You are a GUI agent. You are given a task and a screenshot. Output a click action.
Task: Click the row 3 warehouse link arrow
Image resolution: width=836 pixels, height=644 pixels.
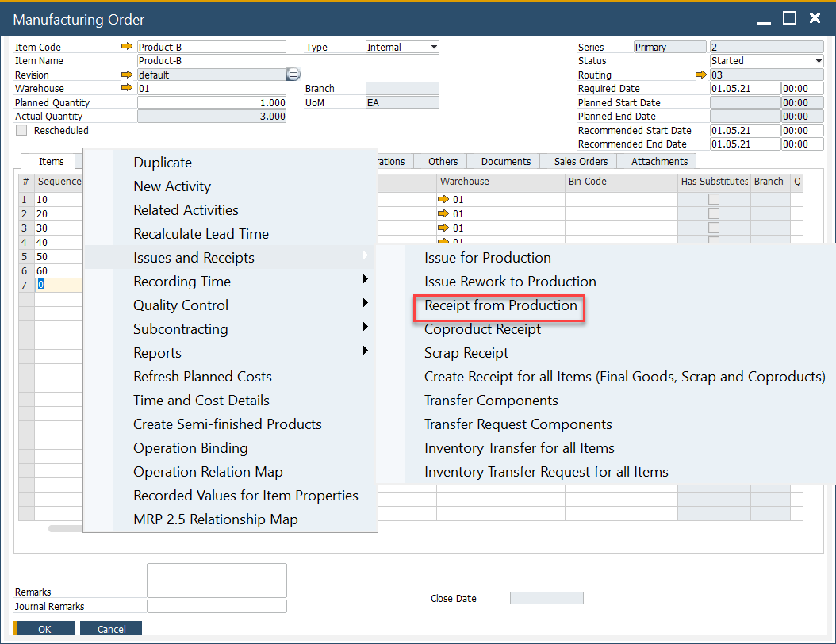(444, 228)
